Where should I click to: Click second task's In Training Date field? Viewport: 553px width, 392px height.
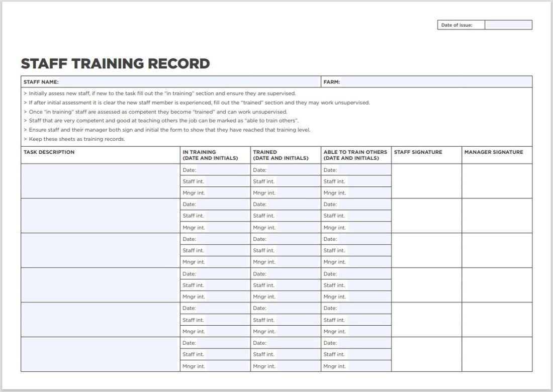pos(223,204)
